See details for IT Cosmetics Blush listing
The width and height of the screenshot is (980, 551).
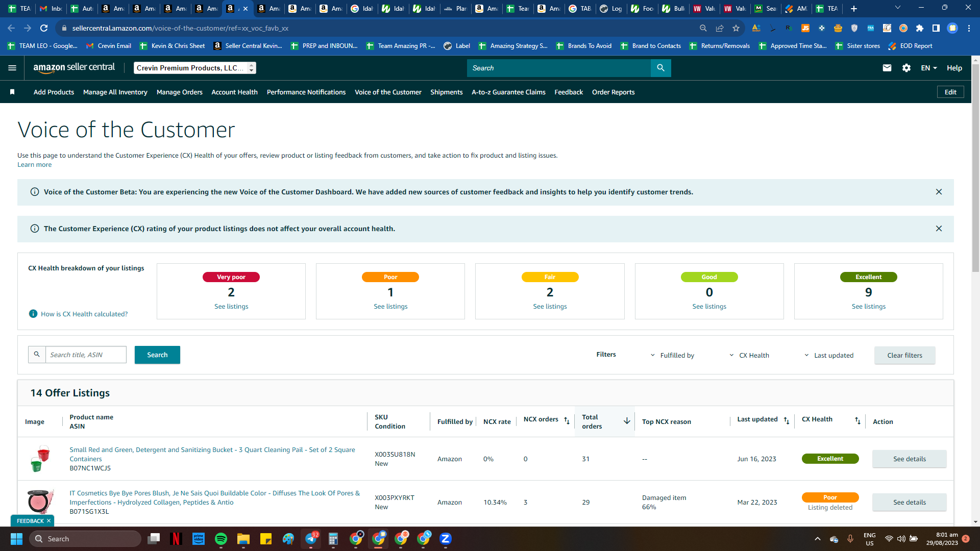(910, 502)
